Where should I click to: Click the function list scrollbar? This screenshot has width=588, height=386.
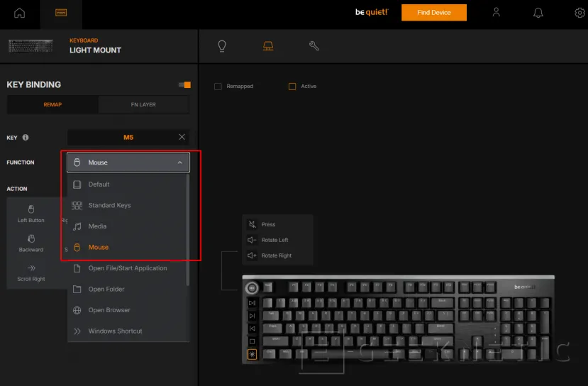click(x=188, y=227)
